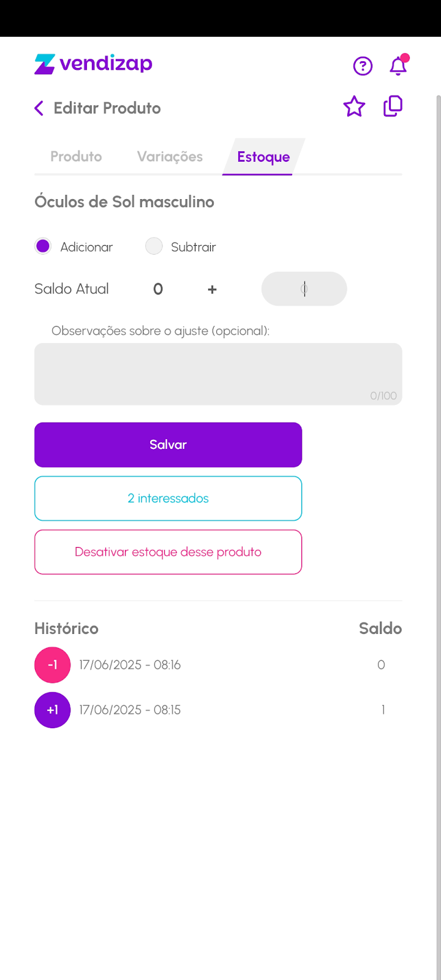441x980 pixels.
Task: Open the Estoque tab
Action: 263,157
